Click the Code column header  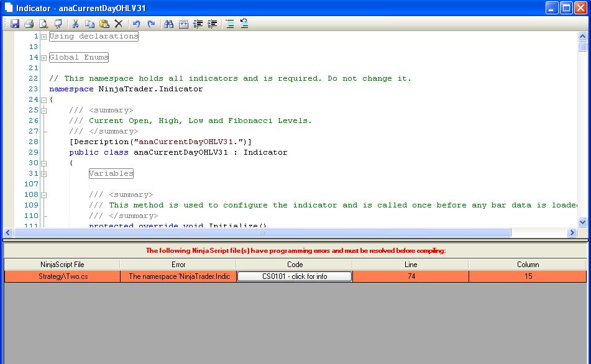(x=295, y=265)
